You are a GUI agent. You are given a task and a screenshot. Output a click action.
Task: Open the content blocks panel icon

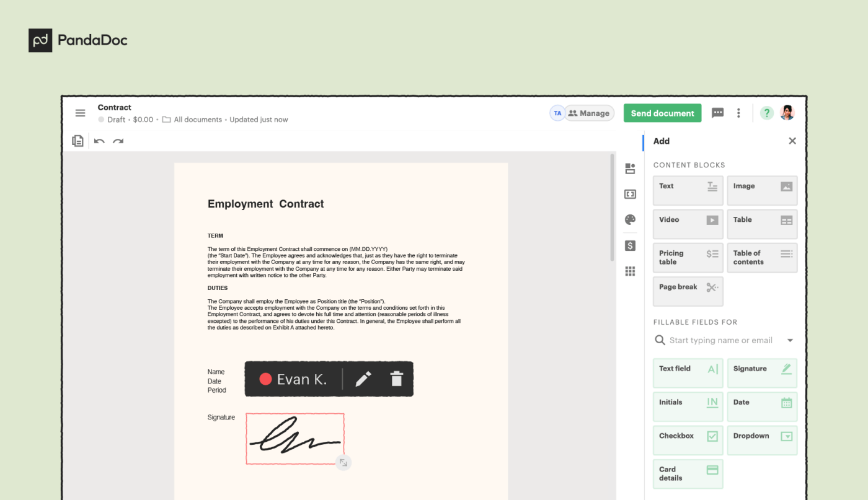point(629,168)
